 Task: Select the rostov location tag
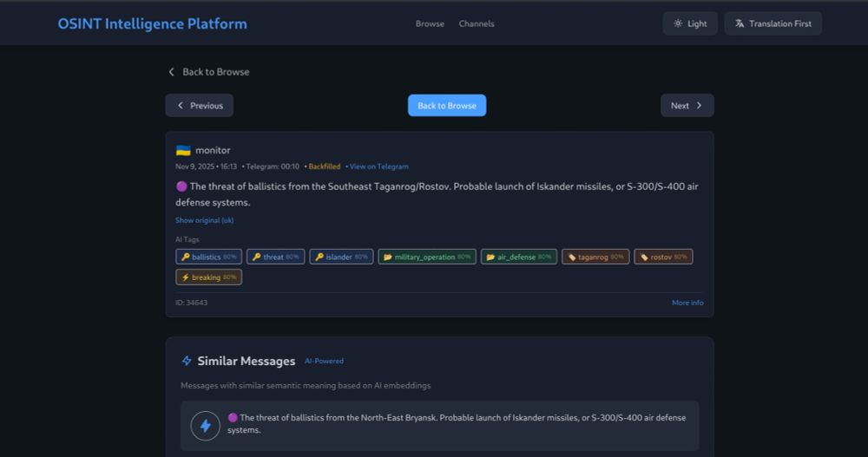[x=663, y=257]
